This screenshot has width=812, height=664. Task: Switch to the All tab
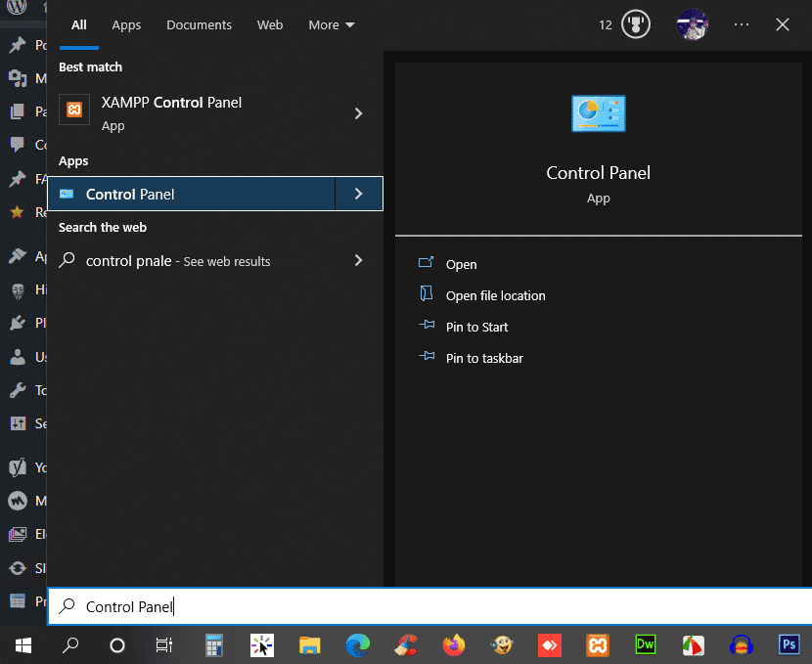78,24
